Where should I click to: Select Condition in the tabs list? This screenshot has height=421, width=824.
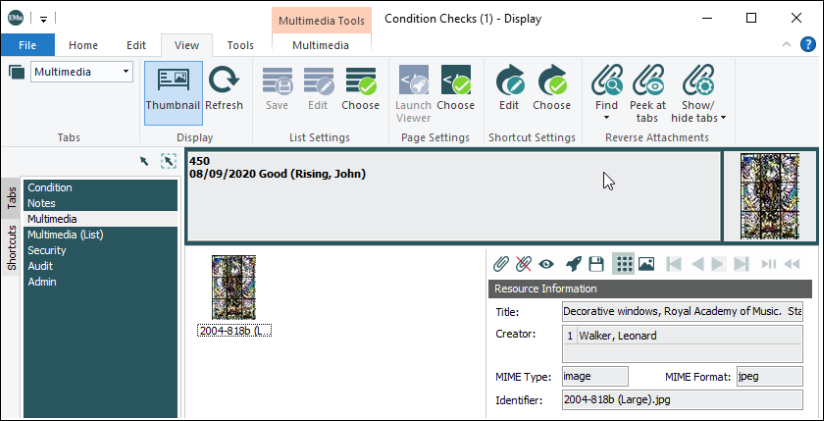(50, 188)
